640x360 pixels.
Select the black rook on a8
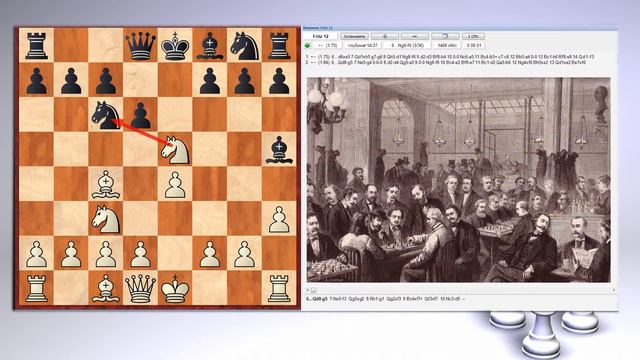coord(36,46)
